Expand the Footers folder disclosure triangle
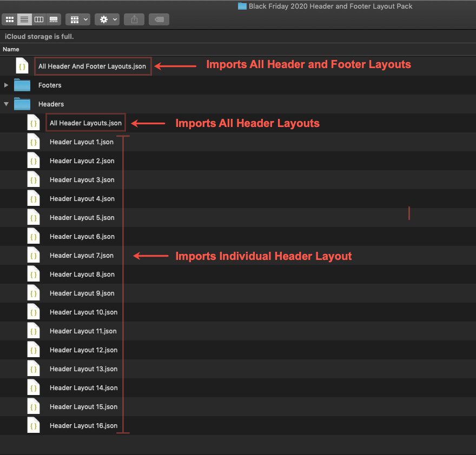The image size is (476, 455). (5, 85)
